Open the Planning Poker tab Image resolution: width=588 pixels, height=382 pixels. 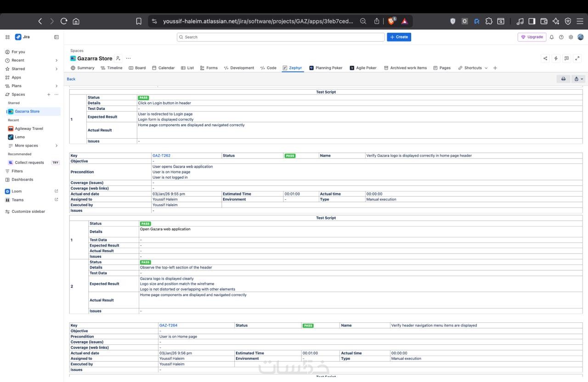[326, 68]
